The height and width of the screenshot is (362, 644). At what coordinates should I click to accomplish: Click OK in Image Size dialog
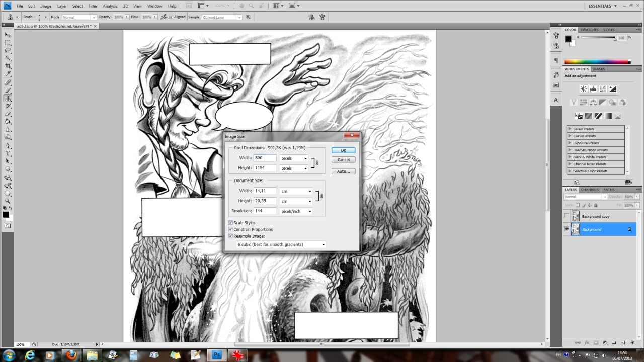point(343,150)
